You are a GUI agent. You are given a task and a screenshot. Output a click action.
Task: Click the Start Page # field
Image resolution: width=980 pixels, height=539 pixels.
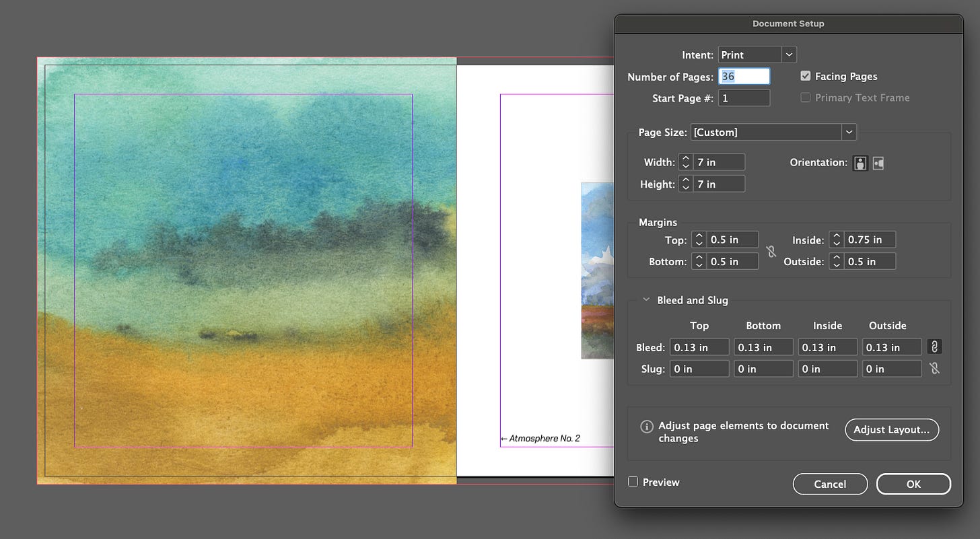click(x=744, y=98)
